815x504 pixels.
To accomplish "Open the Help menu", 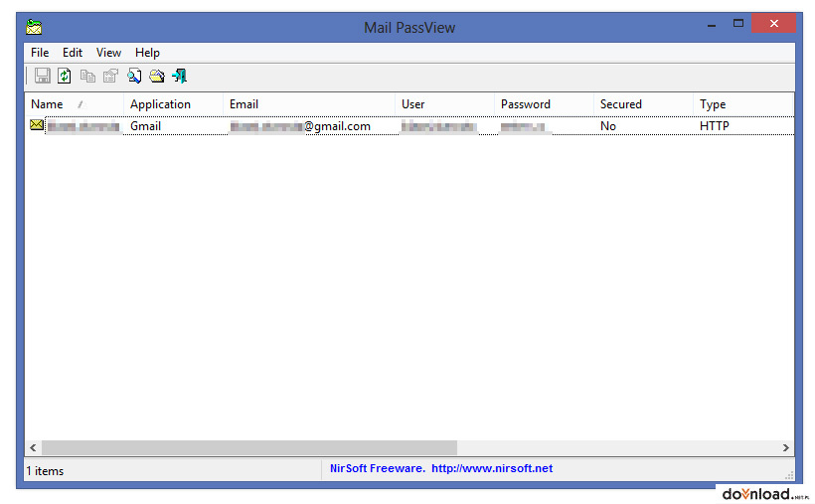I will tap(147, 53).
